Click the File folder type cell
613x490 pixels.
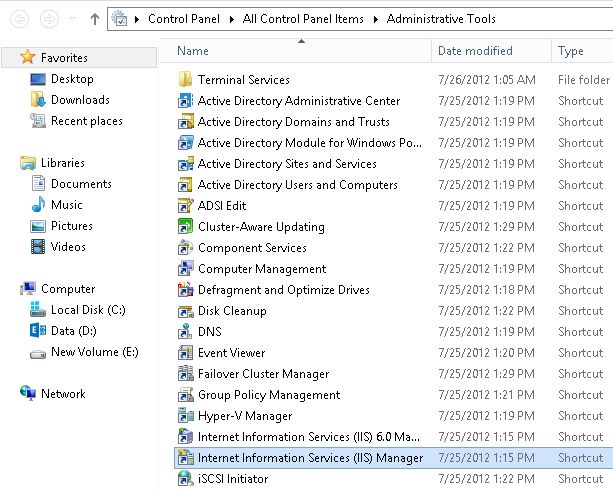[584, 79]
